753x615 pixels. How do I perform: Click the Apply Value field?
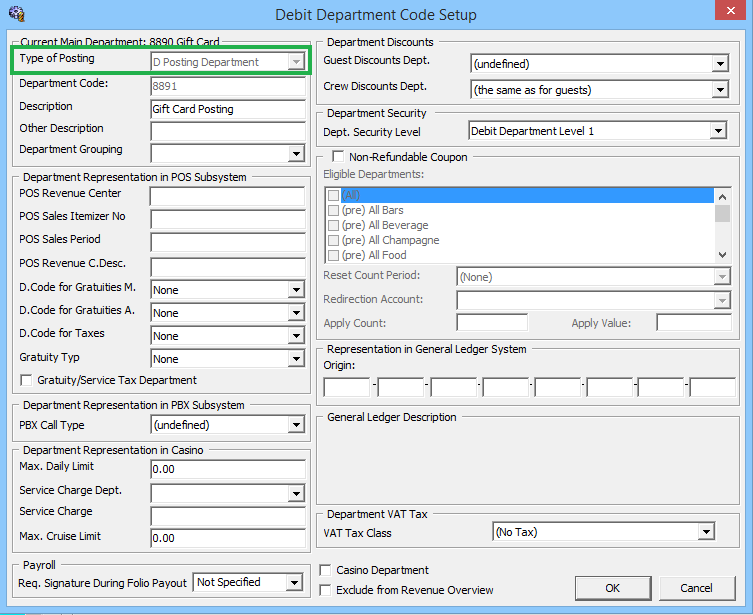click(x=694, y=323)
